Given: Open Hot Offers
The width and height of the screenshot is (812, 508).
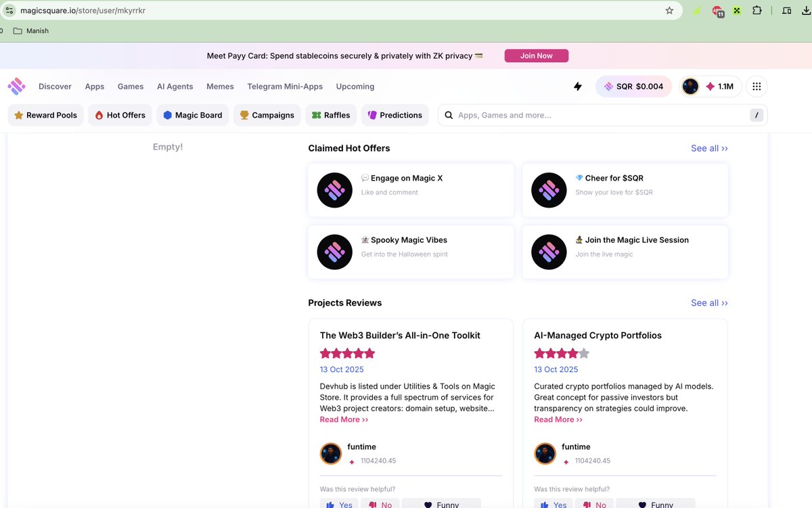Looking at the screenshot, I should [120, 115].
